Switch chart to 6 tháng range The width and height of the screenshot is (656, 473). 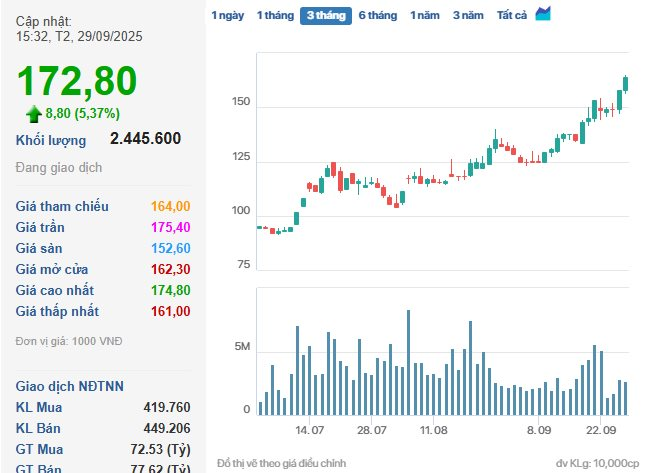tap(378, 15)
